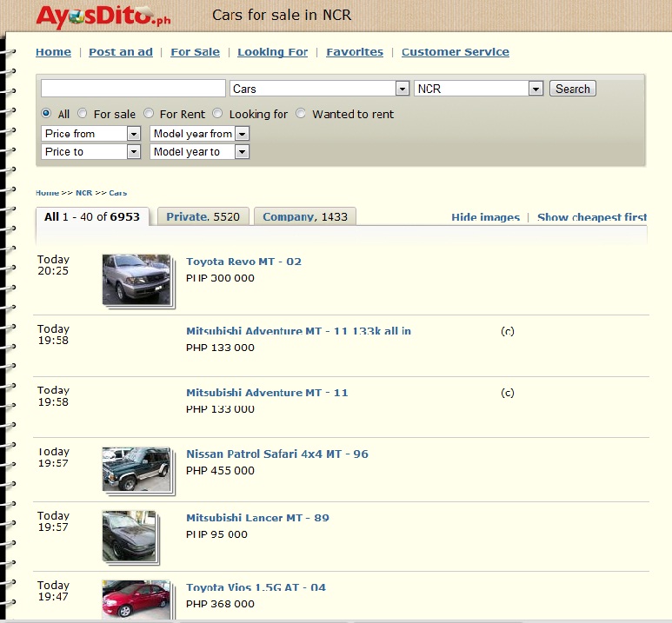The image size is (672, 623).
Task: Switch to the Company 1433 tab
Action: pos(305,217)
